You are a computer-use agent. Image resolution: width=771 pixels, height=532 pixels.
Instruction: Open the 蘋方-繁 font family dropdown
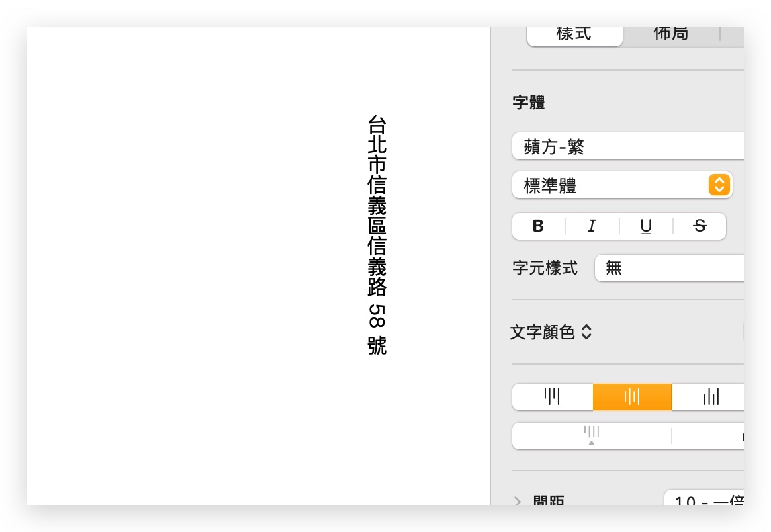[x=628, y=146]
